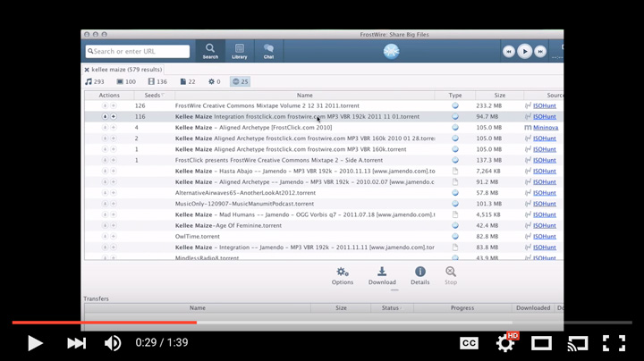Filter results by images (100)
The width and height of the screenshot is (644, 361).
click(x=126, y=81)
